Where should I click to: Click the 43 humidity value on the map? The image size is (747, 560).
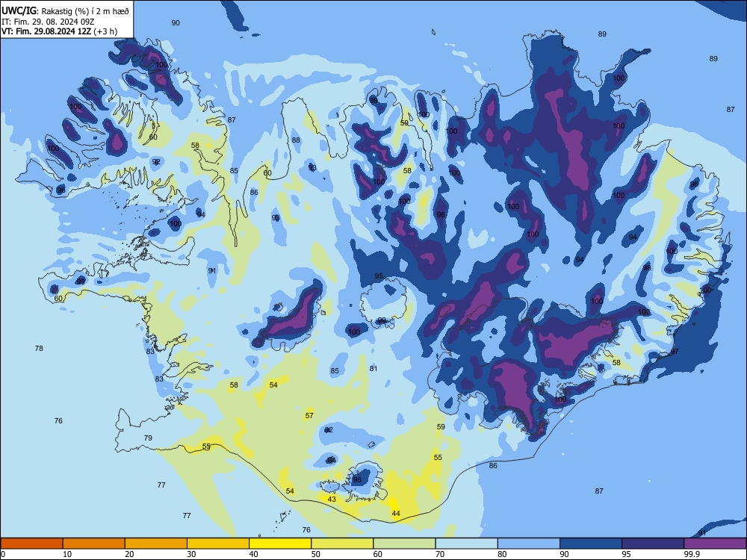tap(332, 499)
